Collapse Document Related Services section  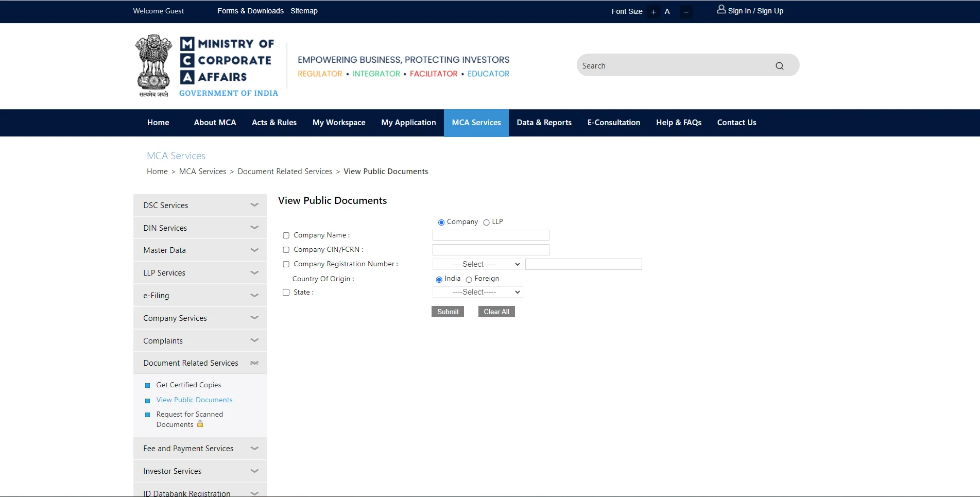coord(200,363)
